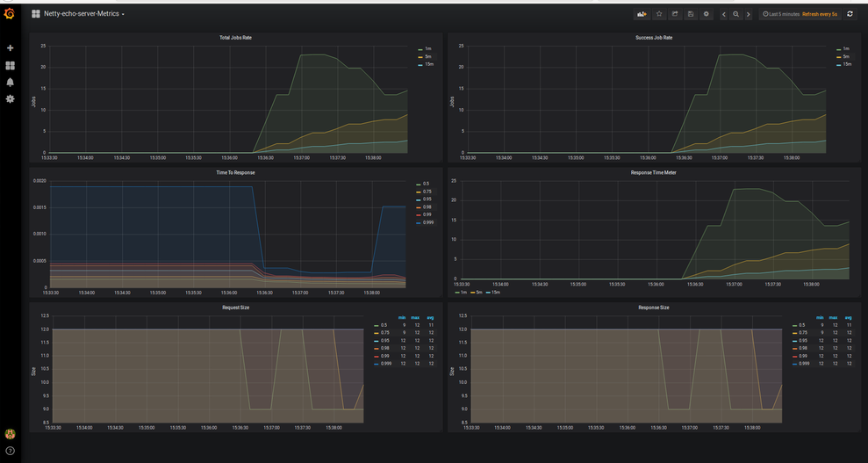
Task: Click the Share dashboard icon
Action: (x=675, y=14)
